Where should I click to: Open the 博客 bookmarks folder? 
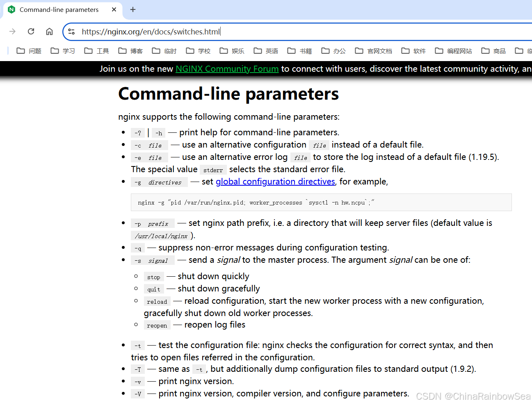click(130, 51)
